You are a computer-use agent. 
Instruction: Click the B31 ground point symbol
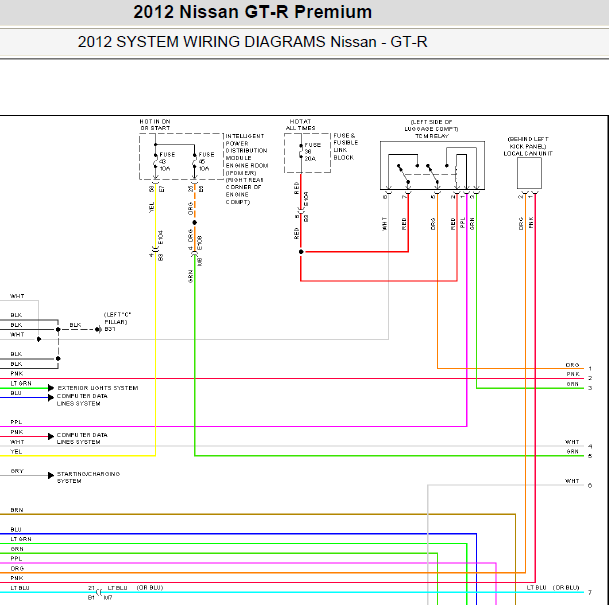[x=98, y=329]
